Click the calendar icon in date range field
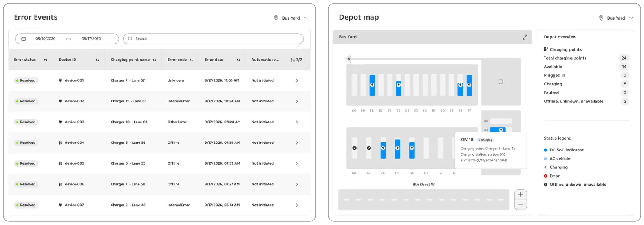The image size is (644, 225). click(23, 39)
